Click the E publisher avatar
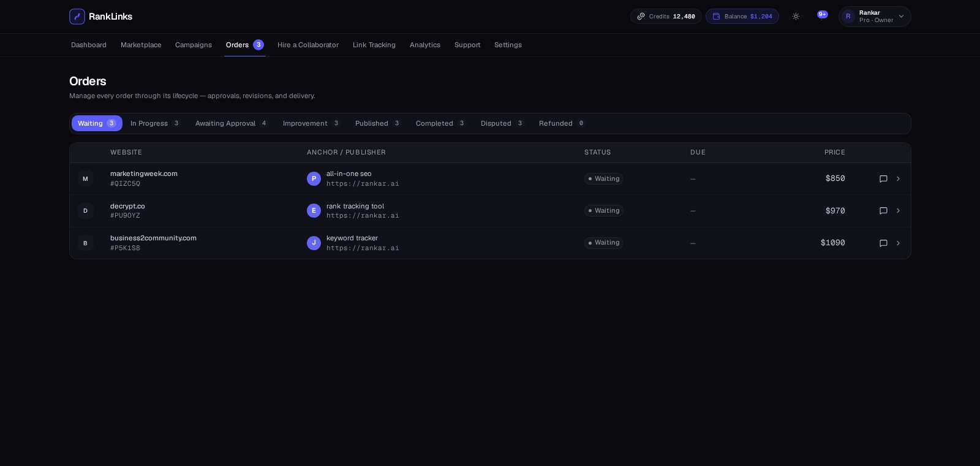Screen dimensions: 980x466 tap(314, 210)
